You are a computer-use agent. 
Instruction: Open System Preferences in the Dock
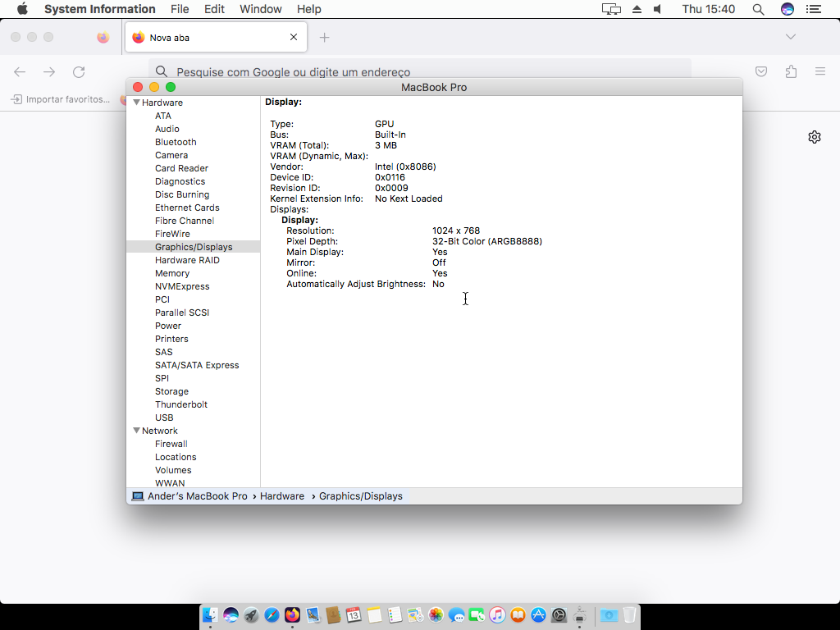(559, 615)
